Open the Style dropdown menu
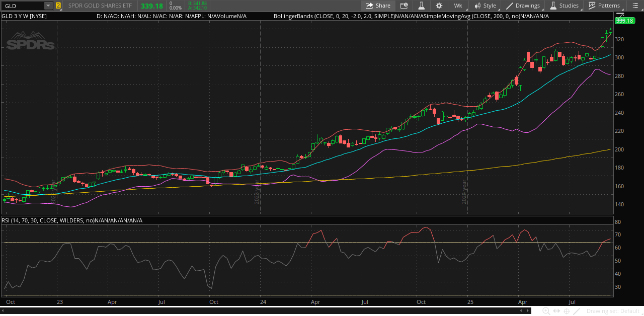The width and height of the screenshot is (644, 316). click(x=485, y=6)
